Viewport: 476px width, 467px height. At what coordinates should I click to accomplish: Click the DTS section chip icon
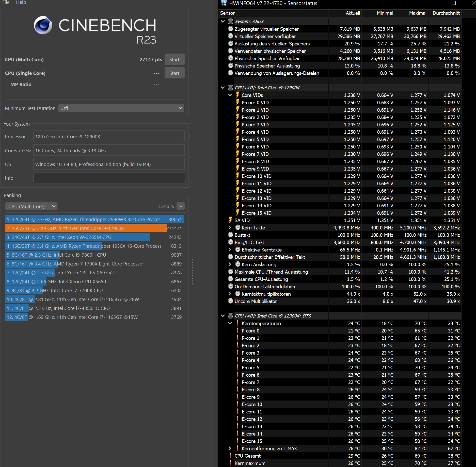click(x=230, y=316)
